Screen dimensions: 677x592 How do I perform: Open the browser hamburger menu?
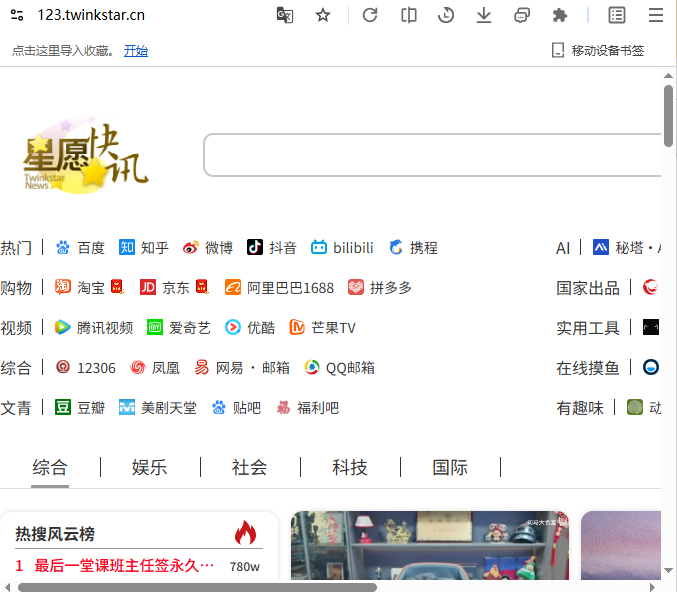[656, 15]
